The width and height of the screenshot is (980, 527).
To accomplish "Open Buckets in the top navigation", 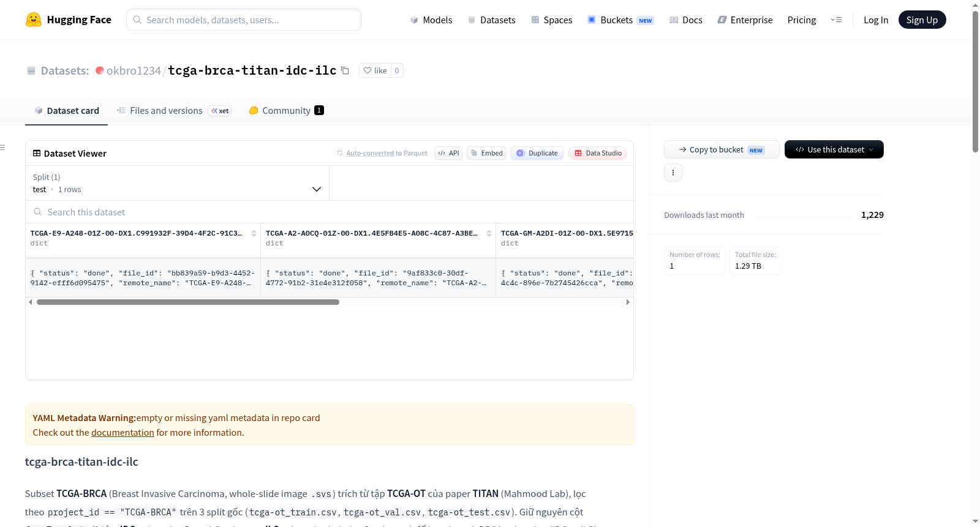I will pyautogui.click(x=620, y=20).
